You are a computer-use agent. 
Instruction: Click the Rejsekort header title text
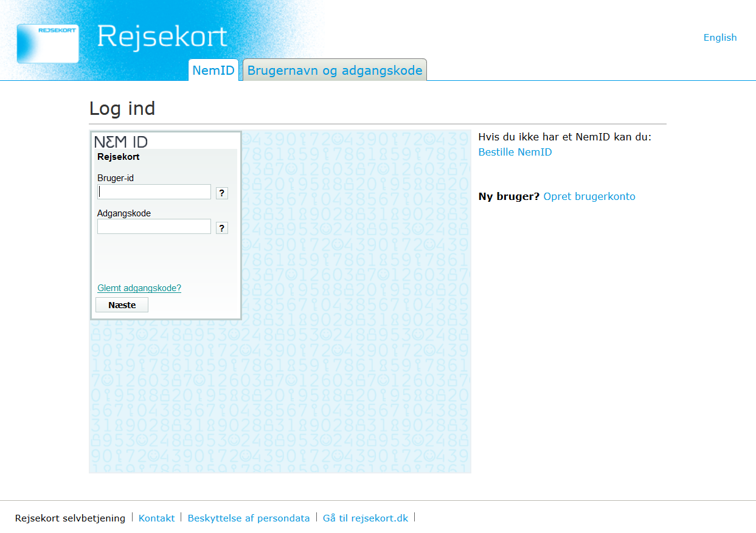point(162,36)
